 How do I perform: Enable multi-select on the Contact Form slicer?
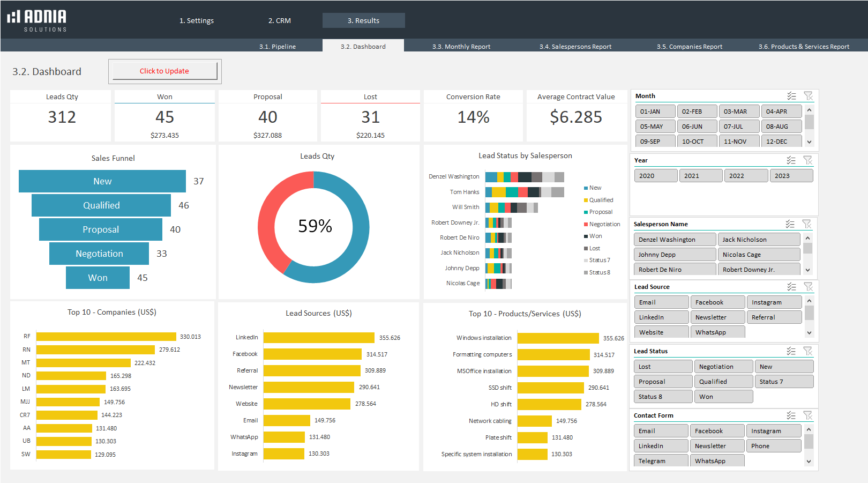pos(791,415)
